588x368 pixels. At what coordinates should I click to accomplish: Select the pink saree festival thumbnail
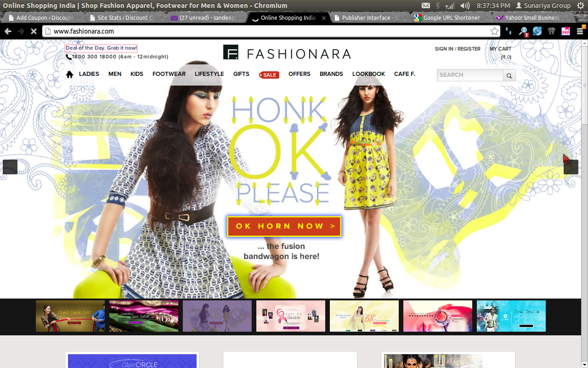coord(144,316)
